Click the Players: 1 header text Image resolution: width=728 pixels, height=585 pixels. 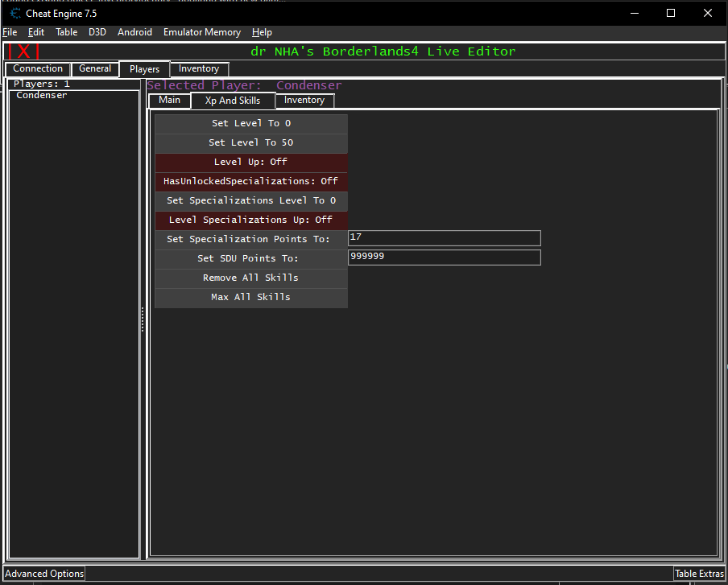(42, 84)
